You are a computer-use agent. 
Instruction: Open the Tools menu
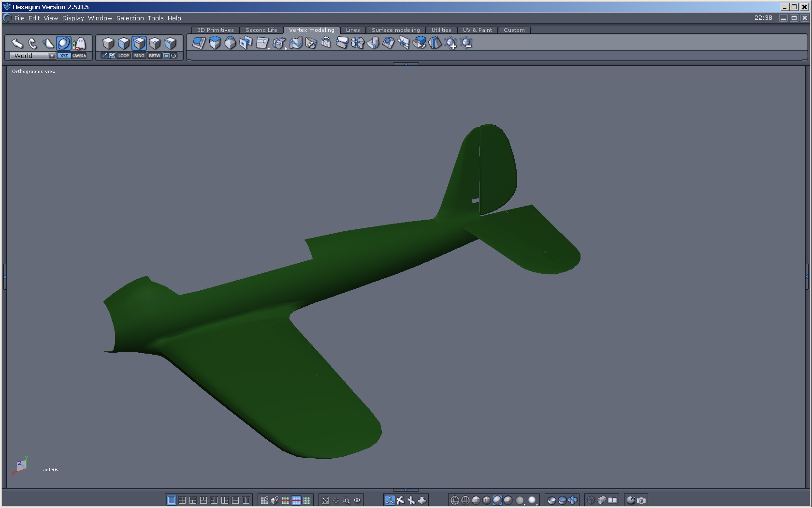point(156,18)
